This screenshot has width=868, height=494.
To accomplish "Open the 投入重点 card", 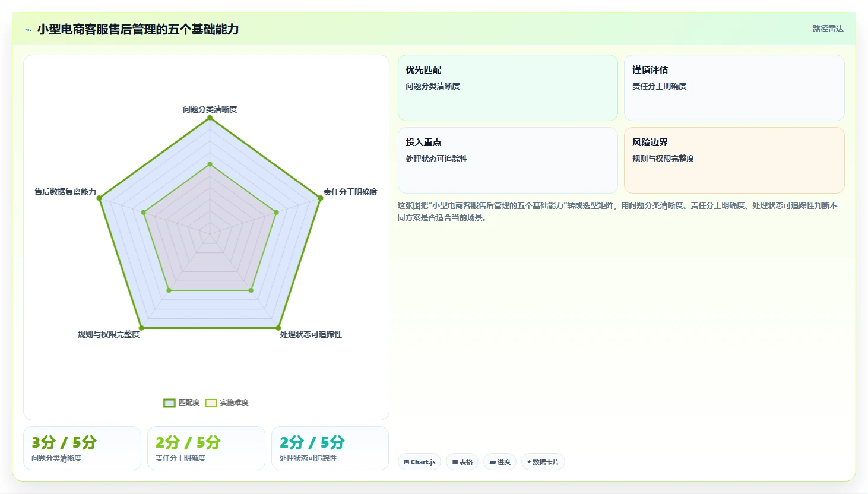I will (508, 160).
